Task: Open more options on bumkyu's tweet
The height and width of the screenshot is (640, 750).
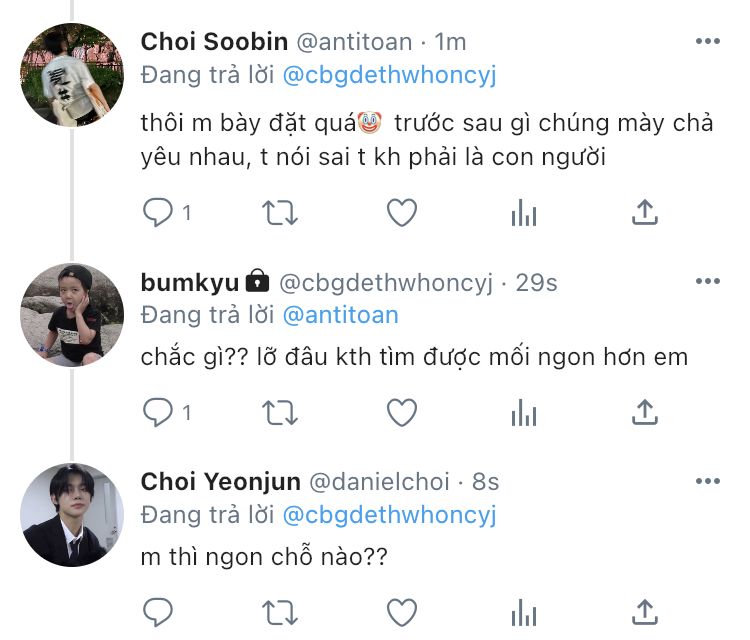Action: [x=707, y=283]
